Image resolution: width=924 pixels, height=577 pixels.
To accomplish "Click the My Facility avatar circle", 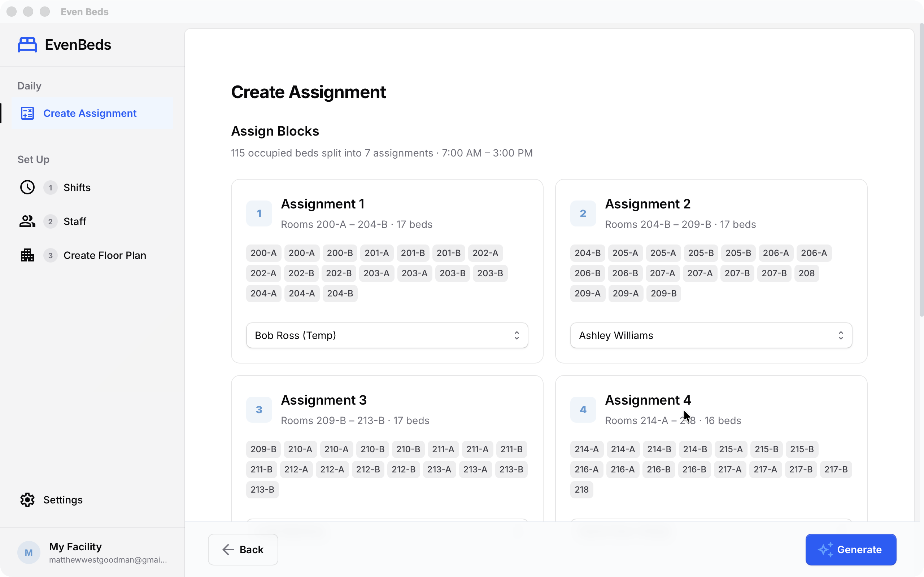I will [x=28, y=552].
